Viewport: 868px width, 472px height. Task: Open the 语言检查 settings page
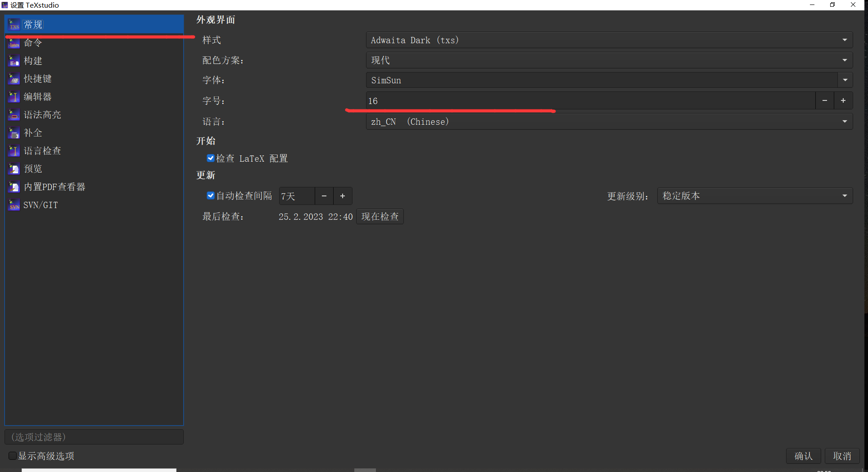(94, 151)
